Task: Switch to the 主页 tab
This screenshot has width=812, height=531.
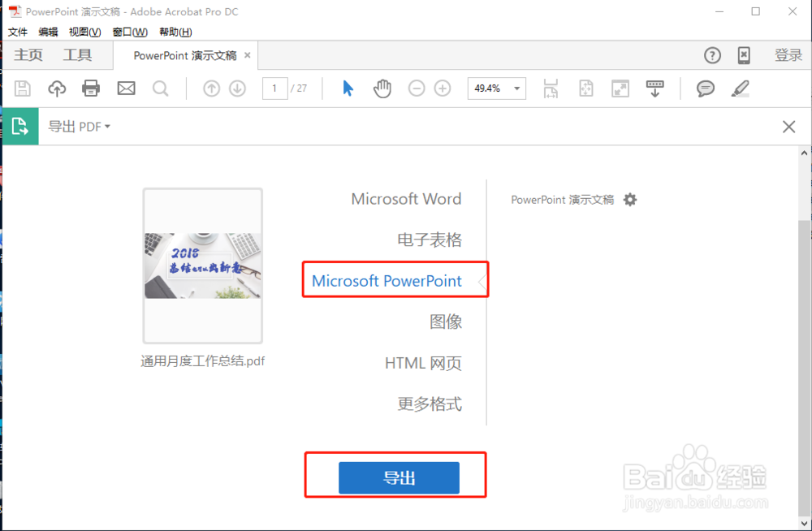Action: coord(28,55)
